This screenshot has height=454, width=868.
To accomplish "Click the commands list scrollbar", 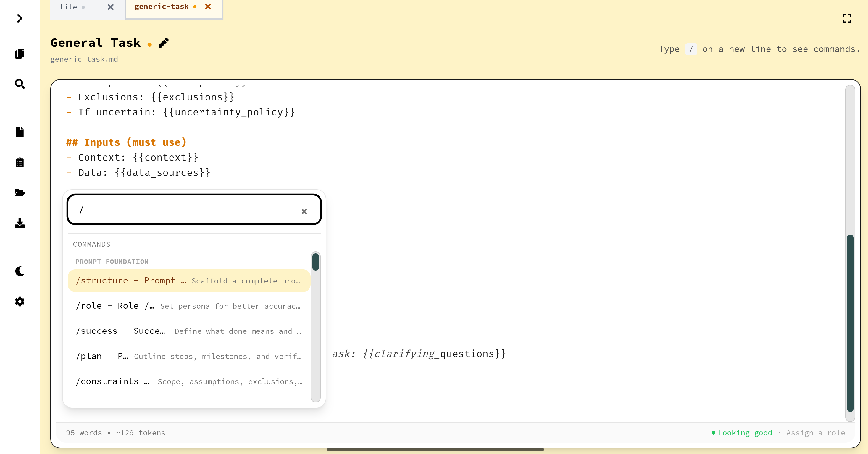I will pos(315,262).
